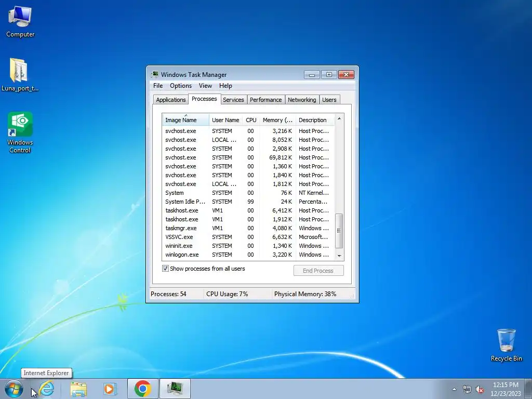Select svchost.exe using 8,052 K memory
Image resolution: width=532 pixels, height=399 pixels.
coord(248,140)
